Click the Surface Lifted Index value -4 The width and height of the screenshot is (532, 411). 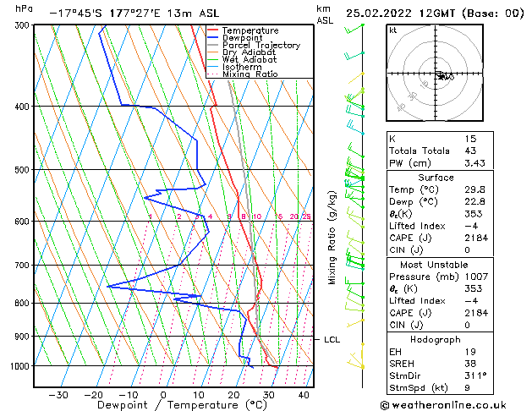472,226
